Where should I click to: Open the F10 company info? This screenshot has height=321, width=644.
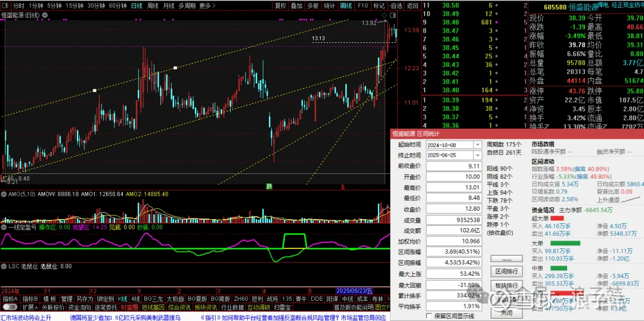[x=363, y=5]
